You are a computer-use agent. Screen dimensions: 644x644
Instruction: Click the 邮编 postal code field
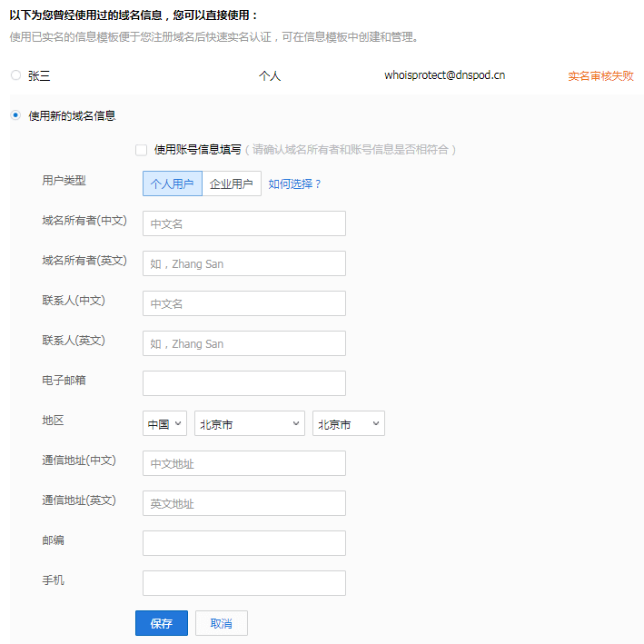243,543
